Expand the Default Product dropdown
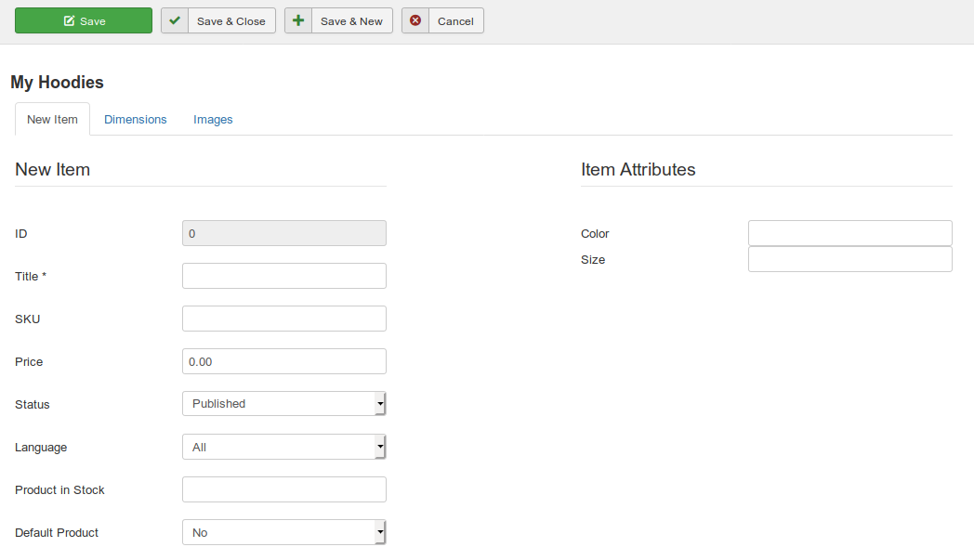The width and height of the screenshot is (974, 560). pyautogui.click(x=283, y=532)
